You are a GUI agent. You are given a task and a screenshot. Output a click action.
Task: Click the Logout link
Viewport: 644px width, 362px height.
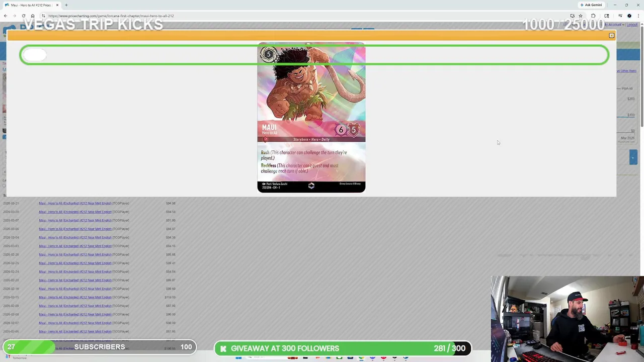click(632, 25)
